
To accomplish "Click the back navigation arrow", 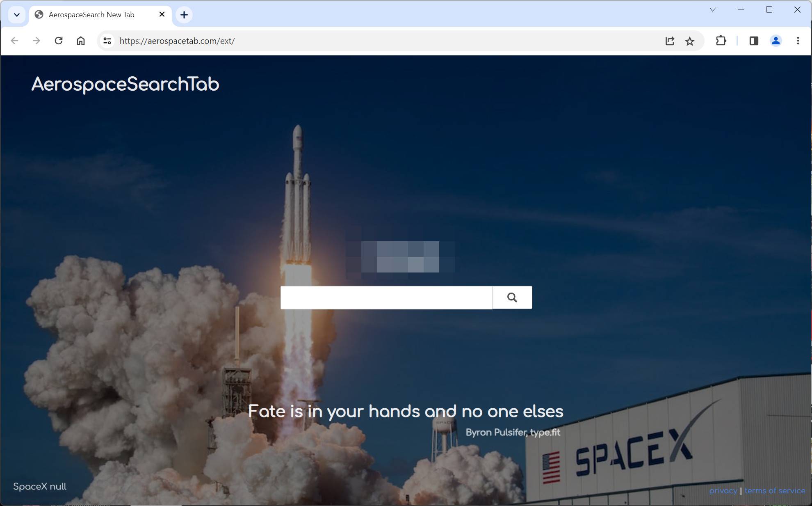I will coord(15,41).
